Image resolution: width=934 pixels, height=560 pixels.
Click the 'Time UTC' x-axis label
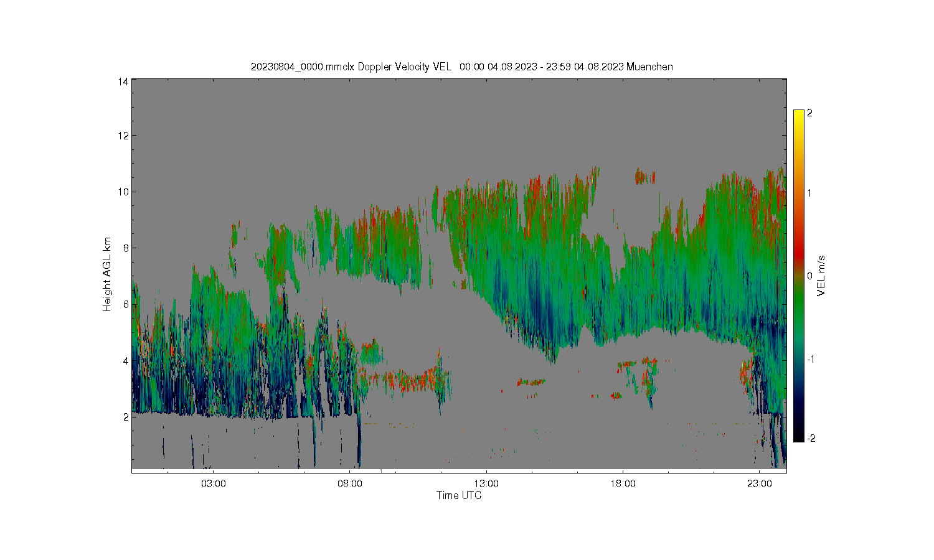coord(459,496)
